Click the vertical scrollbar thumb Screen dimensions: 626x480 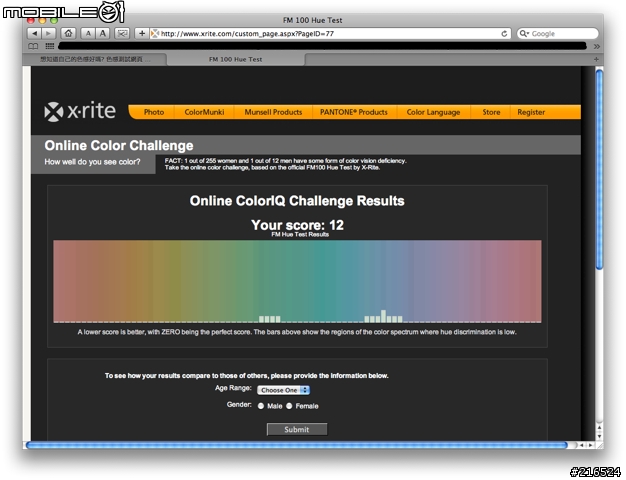coord(599,170)
